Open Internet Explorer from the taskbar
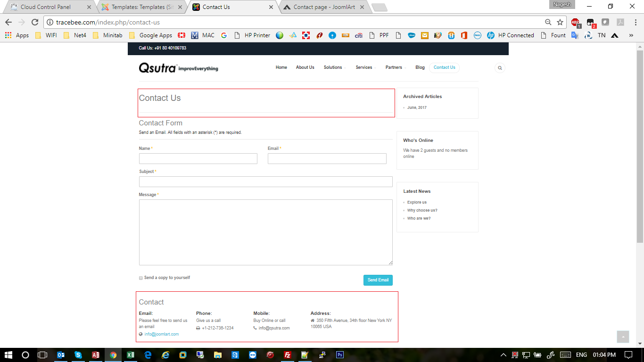This screenshot has height=362, width=644. pyautogui.click(x=165, y=355)
